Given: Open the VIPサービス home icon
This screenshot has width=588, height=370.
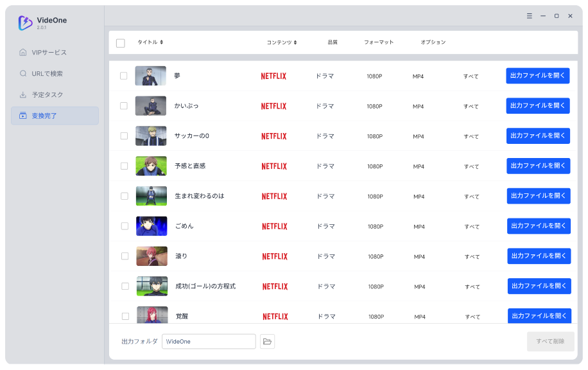Looking at the screenshot, I should 23,52.
